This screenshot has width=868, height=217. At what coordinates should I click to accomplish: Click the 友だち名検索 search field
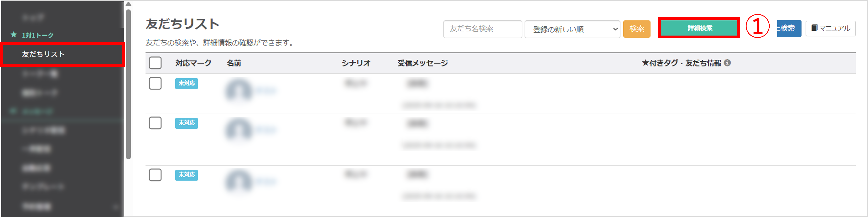click(x=482, y=29)
